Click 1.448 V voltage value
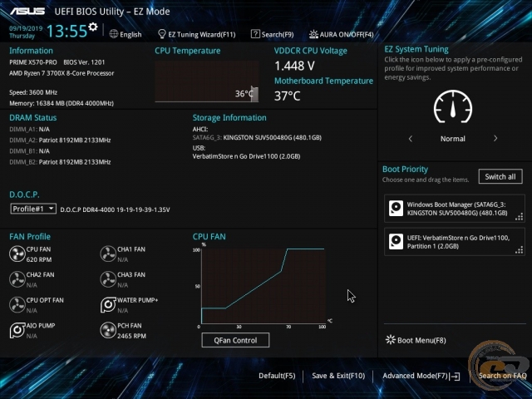Viewport: 532px width, 399px height. click(x=294, y=66)
